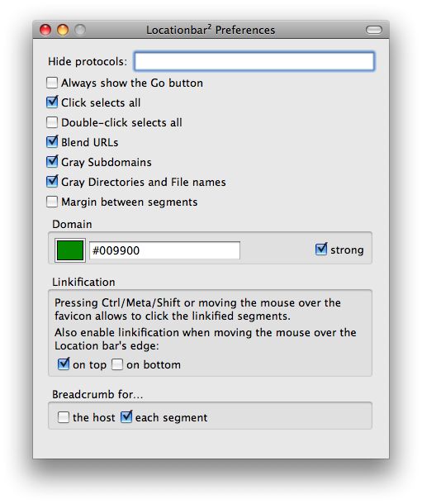This screenshot has width=422, height=504.
Task: Open the green Domain color swatch
Action: pos(70,250)
